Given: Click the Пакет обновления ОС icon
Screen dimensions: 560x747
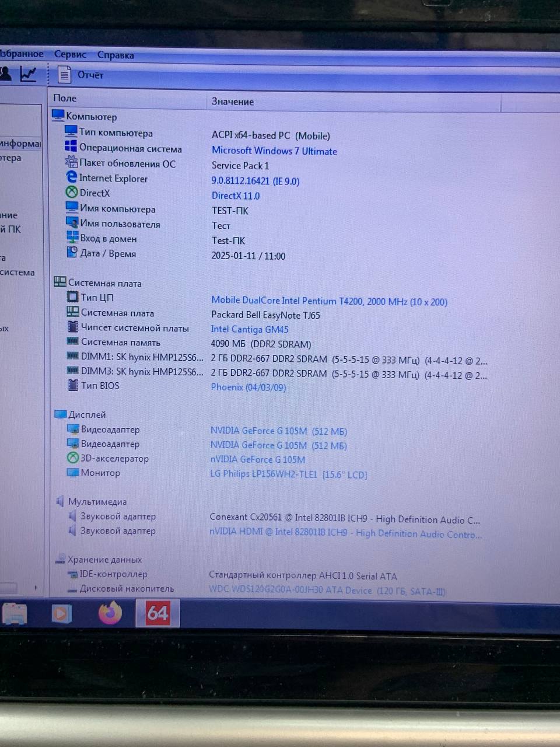Looking at the screenshot, I should (x=71, y=162).
